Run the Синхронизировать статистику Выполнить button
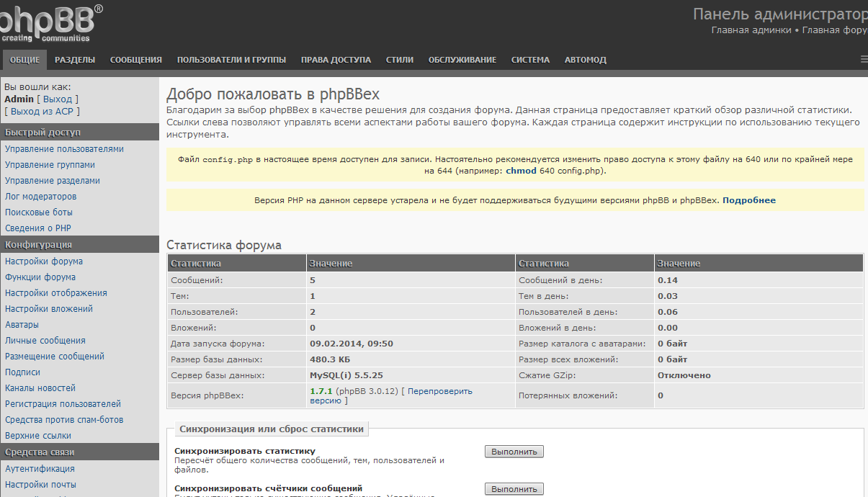868x497 pixels. point(514,452)
